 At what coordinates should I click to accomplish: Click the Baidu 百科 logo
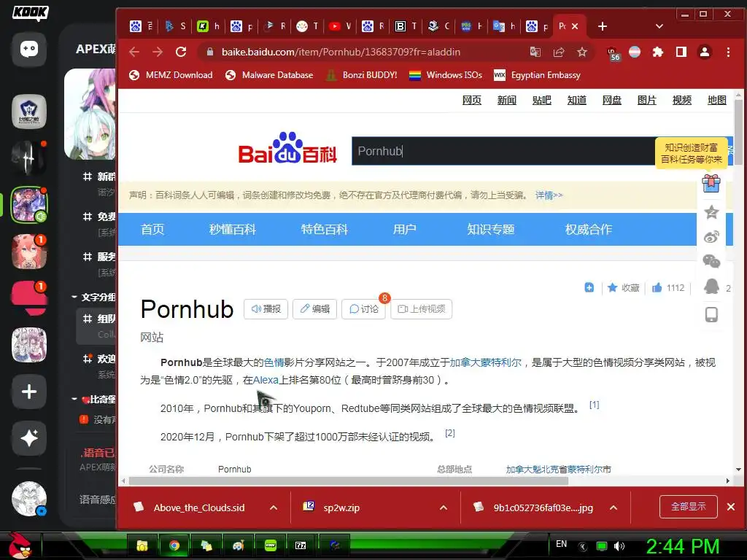click(287, 149)
